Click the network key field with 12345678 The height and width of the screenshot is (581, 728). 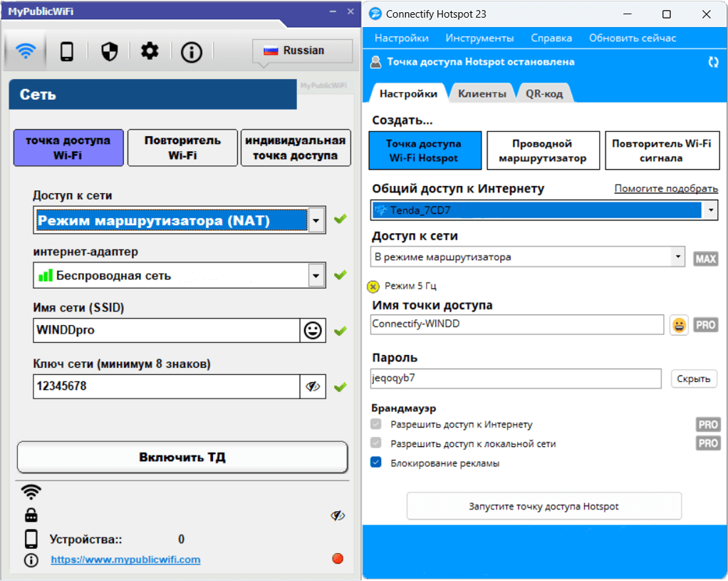(167, 386)
